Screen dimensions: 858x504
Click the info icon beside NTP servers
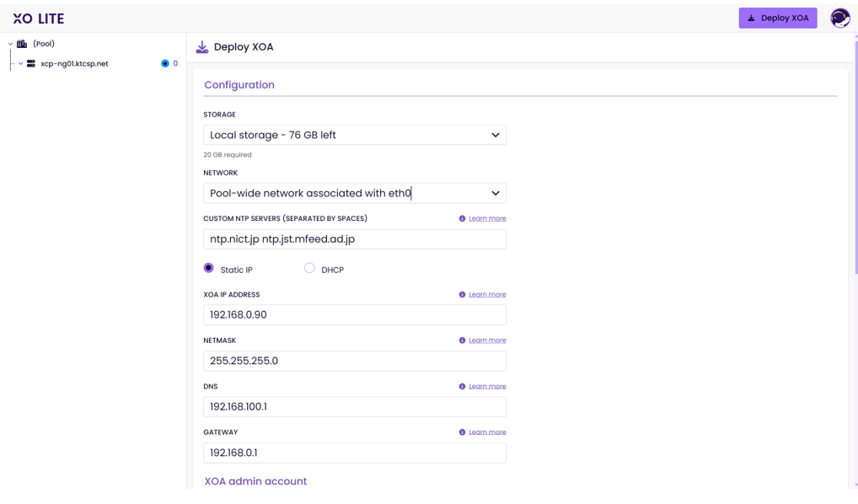462,219
